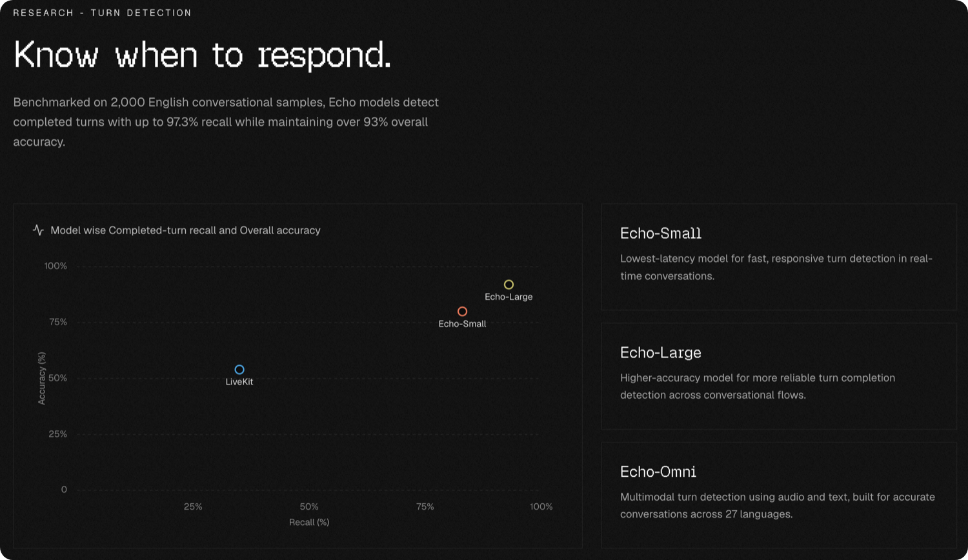Click the 'LiveKit' label in the chart
The width and height of the screenshot is (968, 560).
tap(239, 382)
